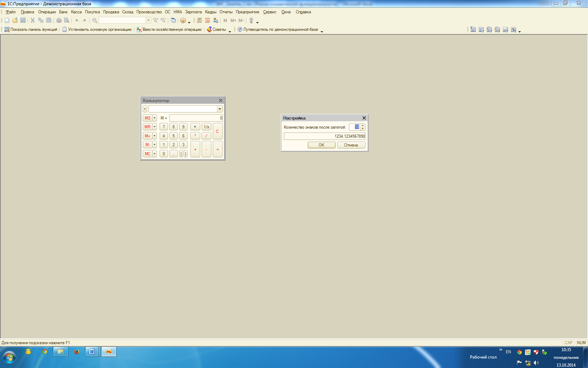The width and height of the screenshot is (588, 368).
Task: Click the Calculator expression input field
Action: (x=183, y=109)
